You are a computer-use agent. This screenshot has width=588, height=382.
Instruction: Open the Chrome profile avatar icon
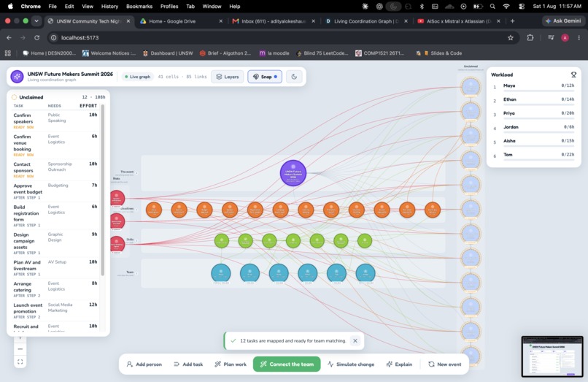pos(565,37)
